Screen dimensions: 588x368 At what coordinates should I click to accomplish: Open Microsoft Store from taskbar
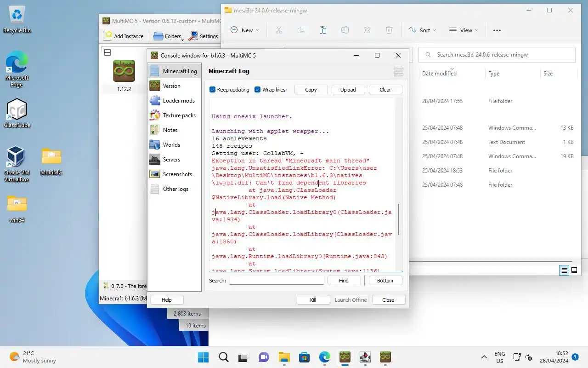[x=304, y=357]
